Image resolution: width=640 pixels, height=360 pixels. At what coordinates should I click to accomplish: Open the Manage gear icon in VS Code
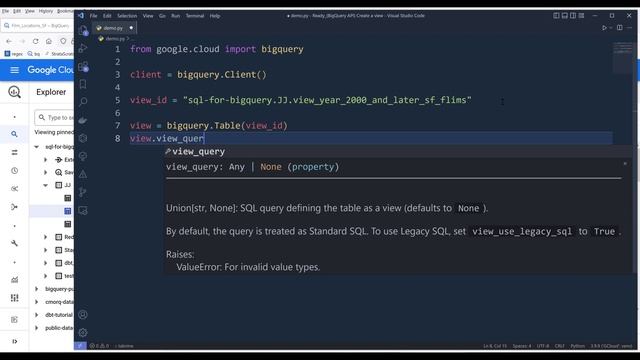point(83,333)
